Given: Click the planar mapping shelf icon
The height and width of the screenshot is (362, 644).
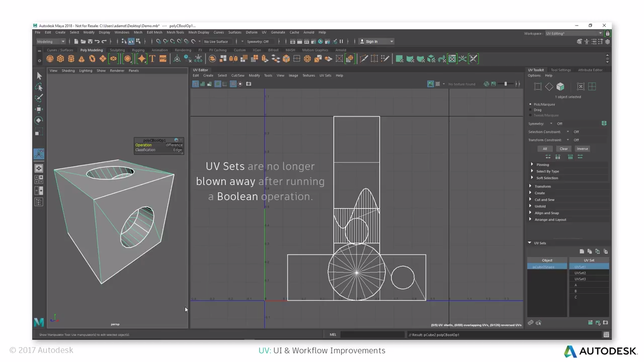Looking at the screenshot, I should (x=399, y=59).
